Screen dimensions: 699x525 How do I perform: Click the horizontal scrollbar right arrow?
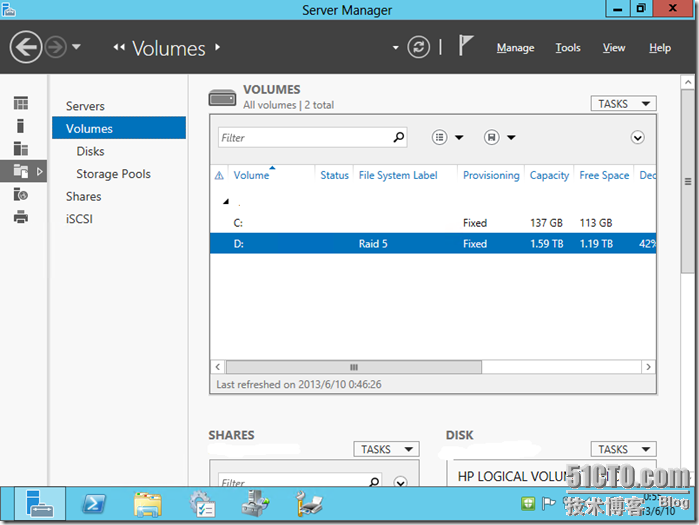pyautogui.click(x=648, y=367)
